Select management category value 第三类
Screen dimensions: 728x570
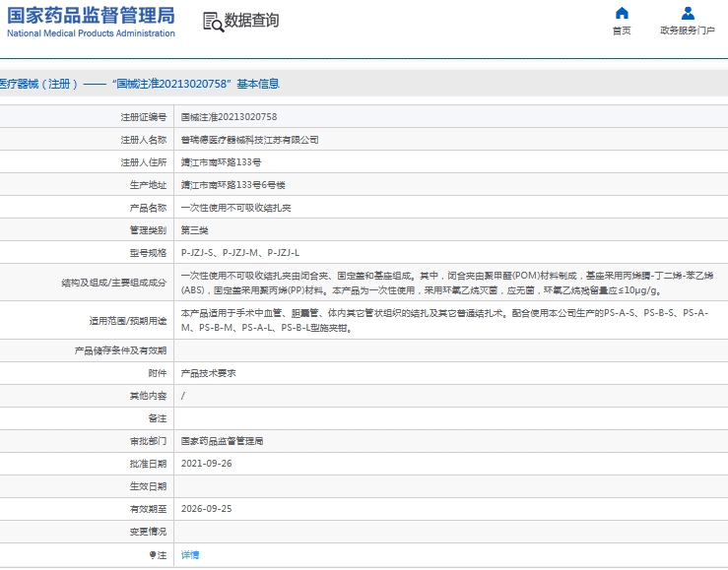[x=194, y=230]
